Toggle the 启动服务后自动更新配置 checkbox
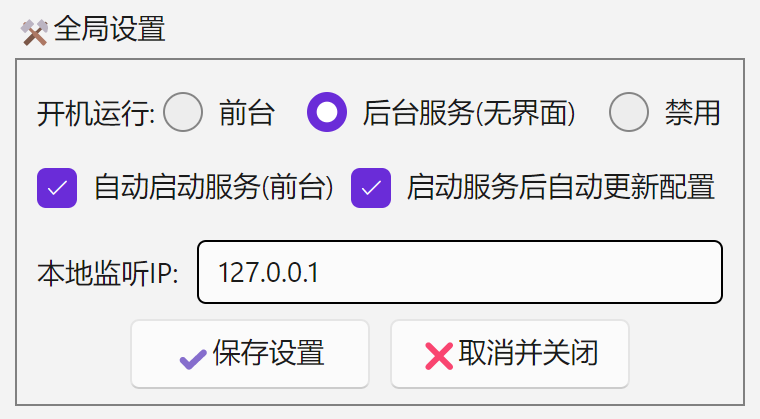The height and width of the screenshot is (419, 760). pyautogui.click(x=371, y=187)
